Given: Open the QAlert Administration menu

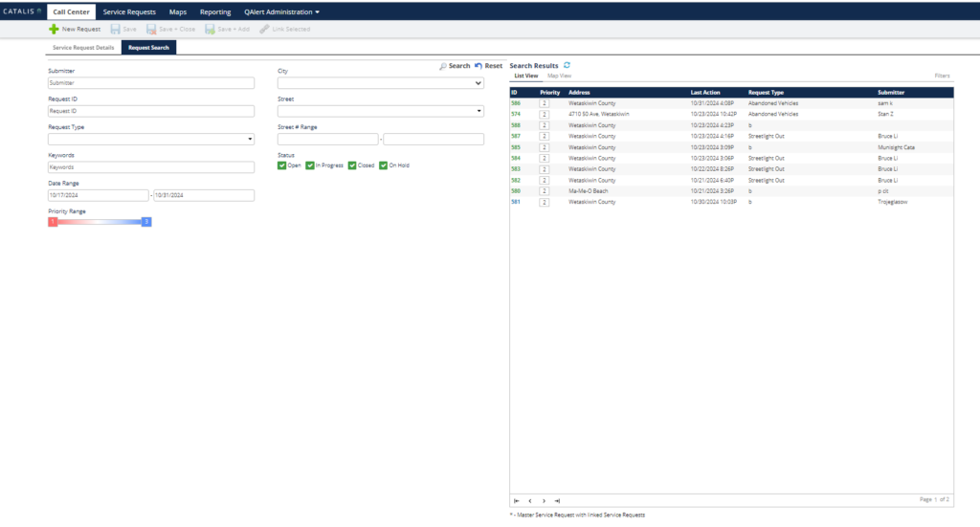Looking at the screenshot, I should pyautogui.click(x=281, y=11).
